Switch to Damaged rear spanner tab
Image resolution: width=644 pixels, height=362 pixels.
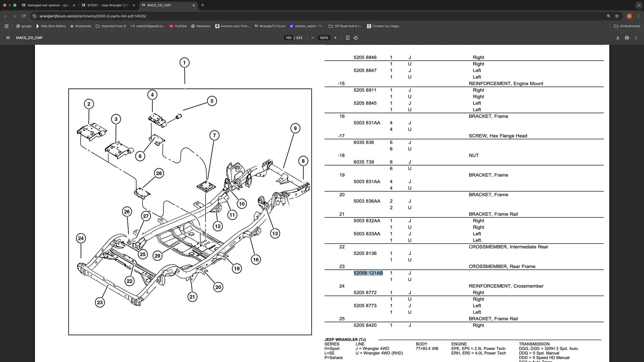point(48,5)
